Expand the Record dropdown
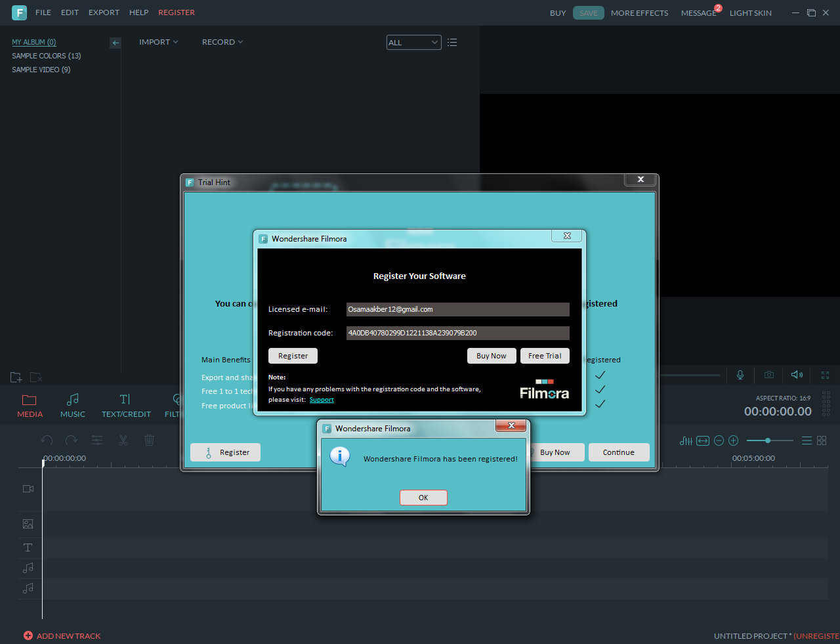Image resolution: width=840 pixels, height=644 pixels. [222, 42]
